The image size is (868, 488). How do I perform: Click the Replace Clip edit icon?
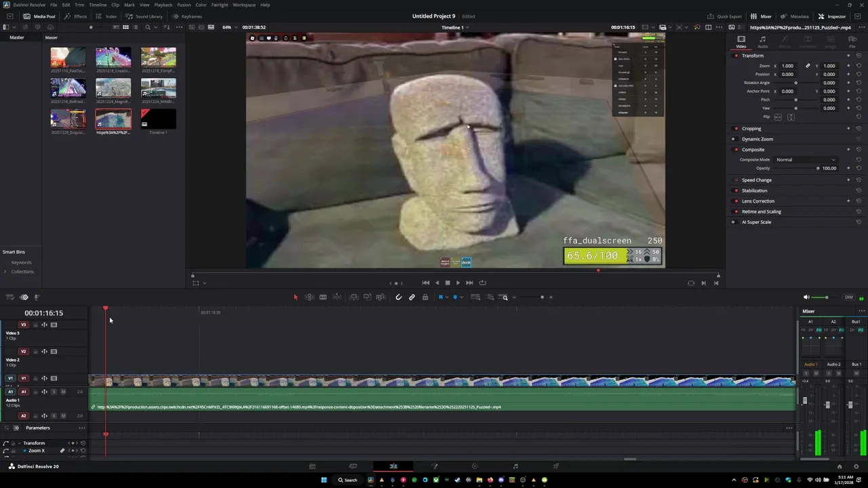coord(380,297)
